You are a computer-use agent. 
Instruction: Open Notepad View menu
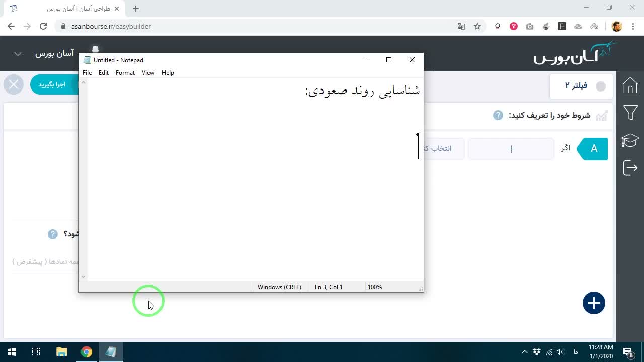tap(148, 73)
